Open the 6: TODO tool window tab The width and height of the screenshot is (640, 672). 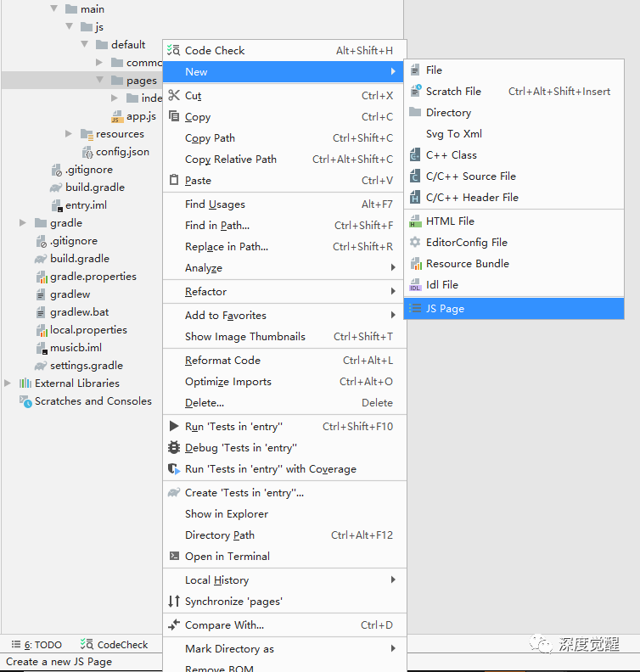(36, 644)
